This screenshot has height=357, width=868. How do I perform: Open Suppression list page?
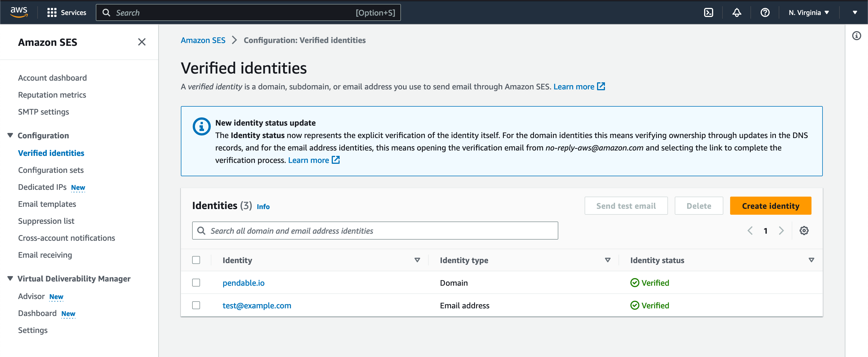click(46, 221)
